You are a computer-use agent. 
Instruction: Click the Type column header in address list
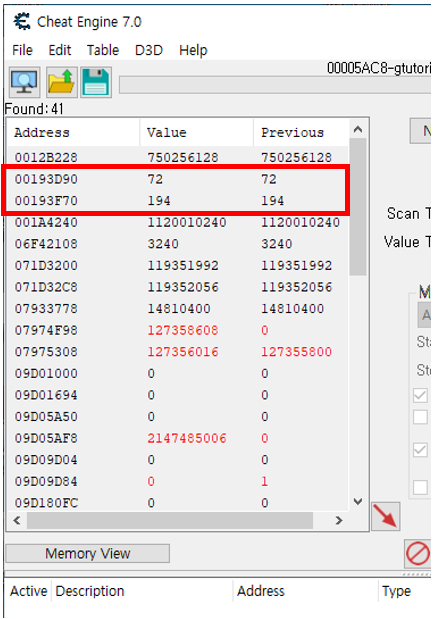(x=405, y=591)
